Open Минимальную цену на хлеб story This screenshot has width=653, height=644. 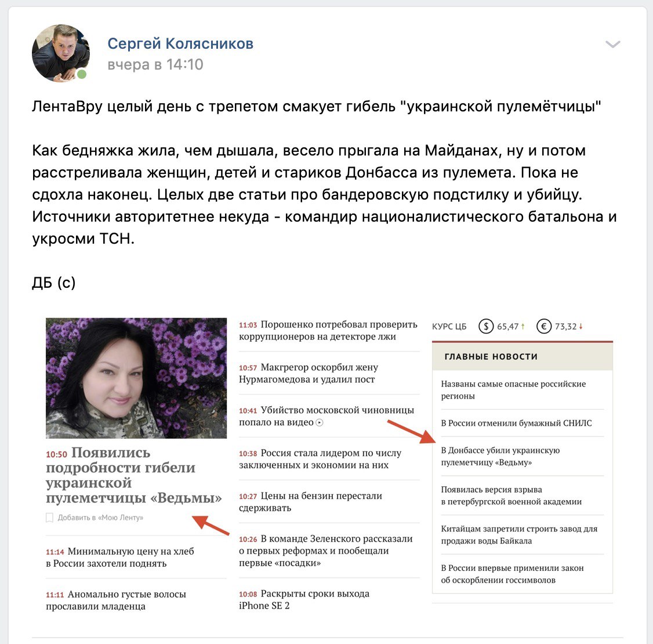tap(120, 558)
